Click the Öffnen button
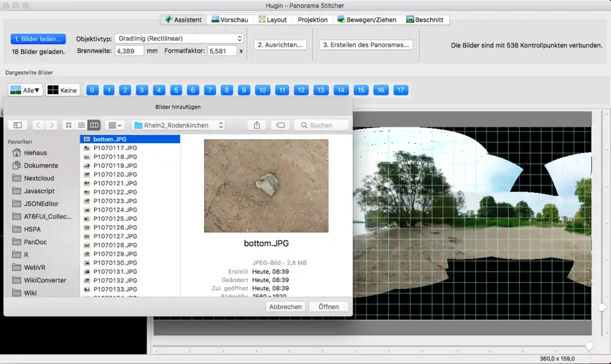Viewport: 611px width, 364px height. tap(328, 307)
